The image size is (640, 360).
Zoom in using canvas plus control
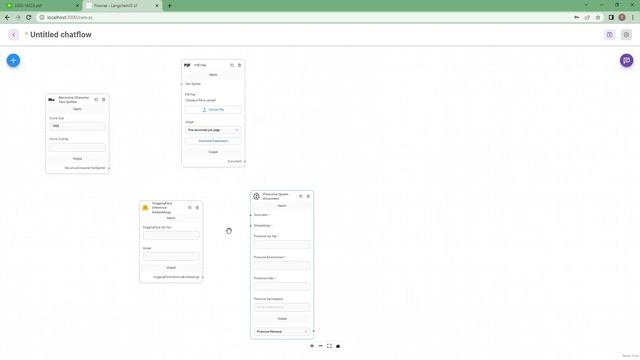coord(312,346)
